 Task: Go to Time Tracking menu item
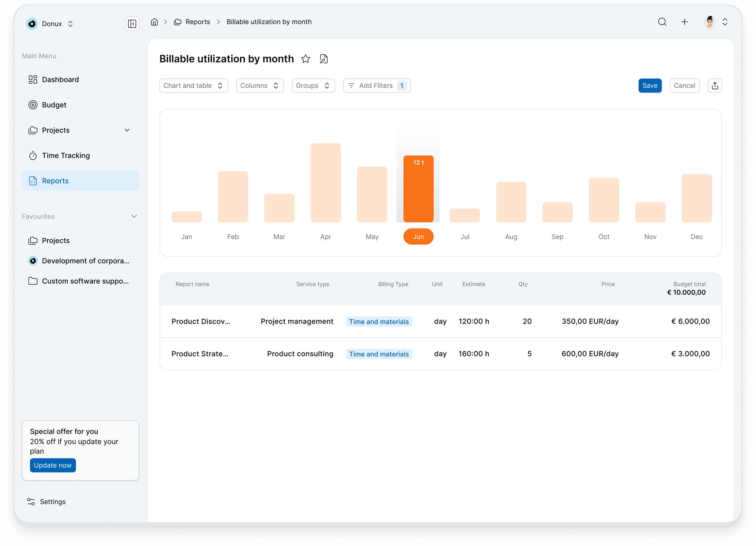point(66,155)
